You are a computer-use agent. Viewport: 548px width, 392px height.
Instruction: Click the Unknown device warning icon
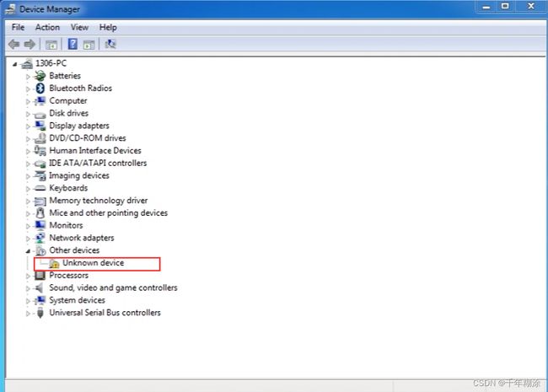pos(54,263)
